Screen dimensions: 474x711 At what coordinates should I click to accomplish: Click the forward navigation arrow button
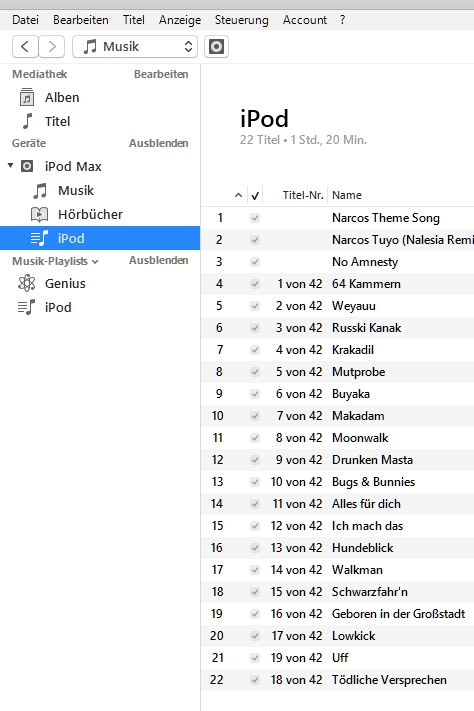(x=52, y=47)
